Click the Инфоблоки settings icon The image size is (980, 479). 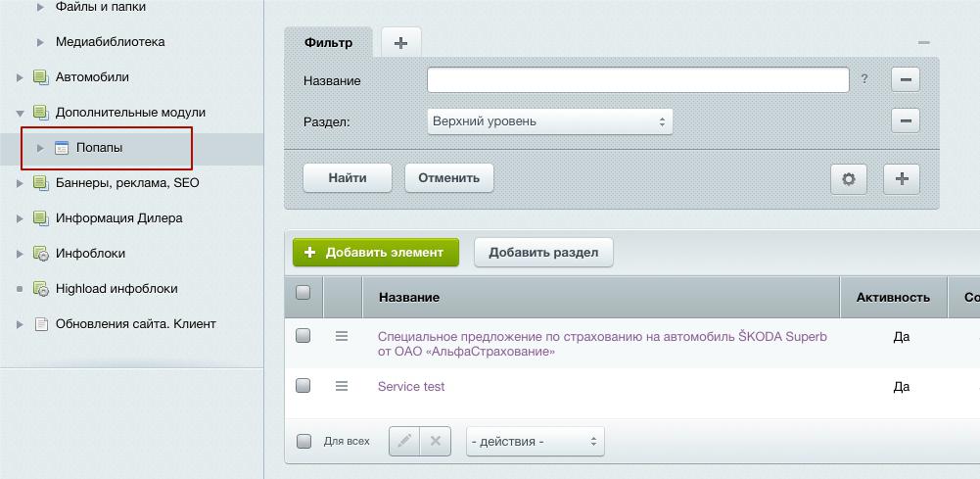[x=40, y=254]
